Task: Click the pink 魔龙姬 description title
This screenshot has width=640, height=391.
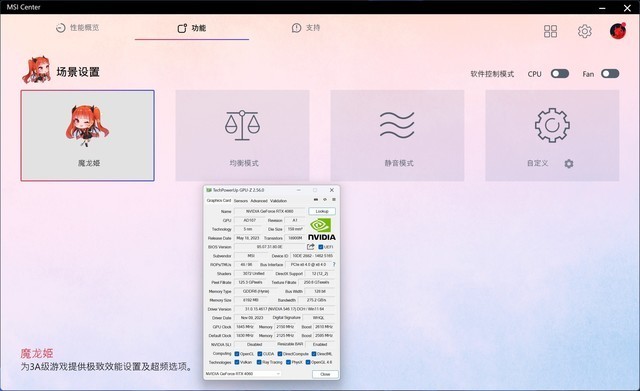Action: pos(37,353)
